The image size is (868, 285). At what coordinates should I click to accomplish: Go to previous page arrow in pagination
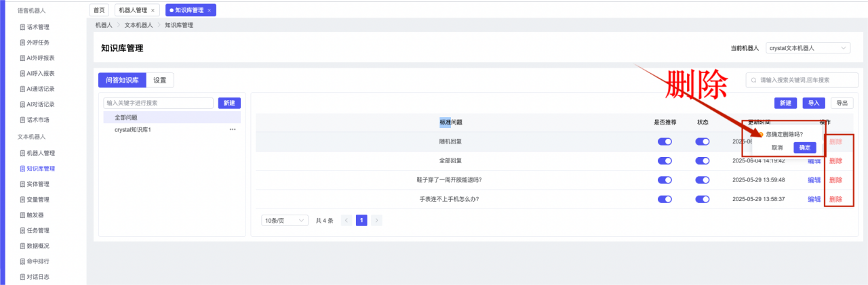[347, 221]
